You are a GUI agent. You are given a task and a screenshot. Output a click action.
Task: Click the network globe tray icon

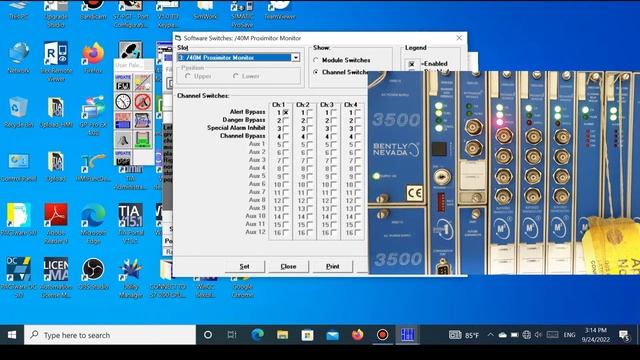click(527, 335)
